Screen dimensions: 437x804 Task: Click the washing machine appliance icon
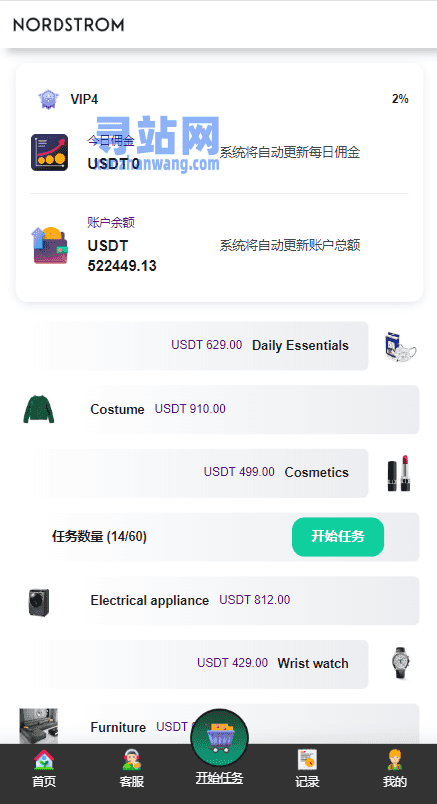pyautogui.click(x=38, y=601)
